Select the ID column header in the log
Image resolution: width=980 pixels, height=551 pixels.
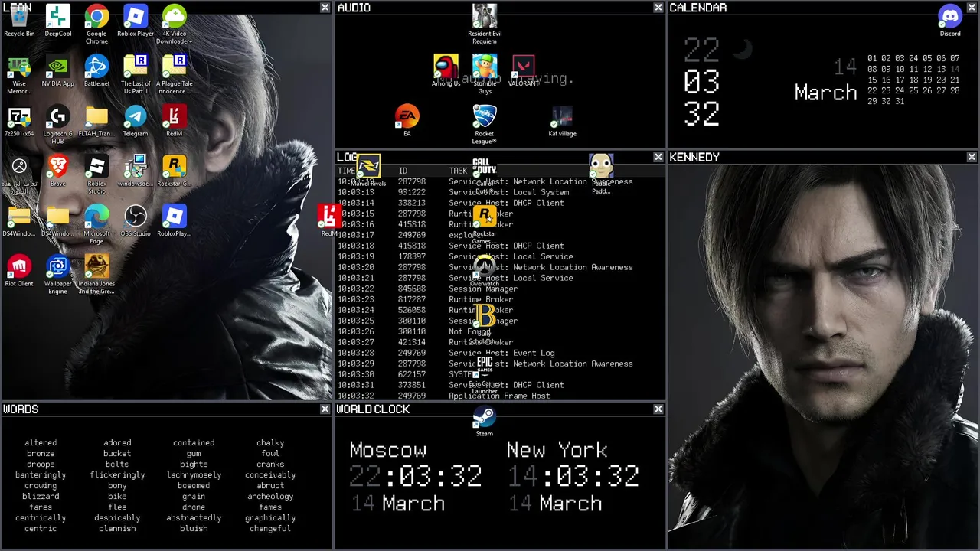[x=403, y=171]
